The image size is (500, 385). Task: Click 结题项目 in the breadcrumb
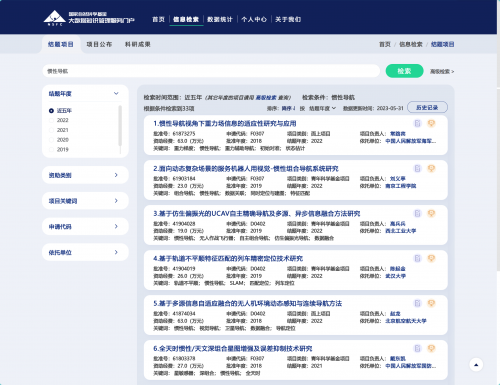point(442,44)
